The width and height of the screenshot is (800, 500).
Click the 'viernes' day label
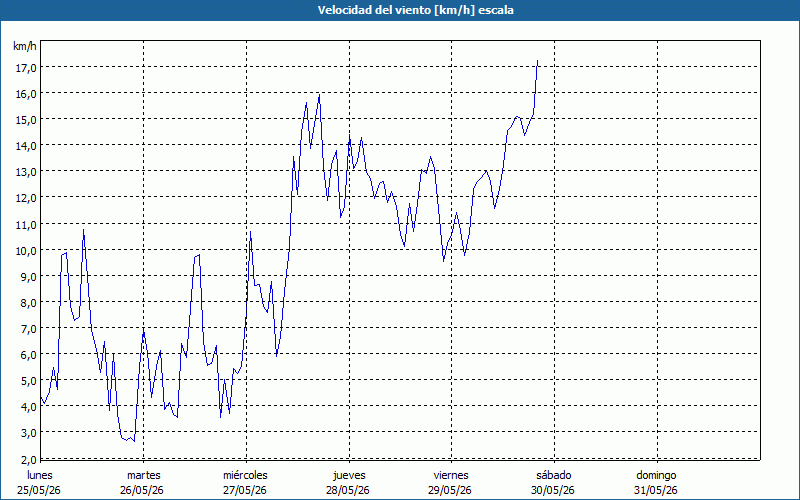click(451, 475)
